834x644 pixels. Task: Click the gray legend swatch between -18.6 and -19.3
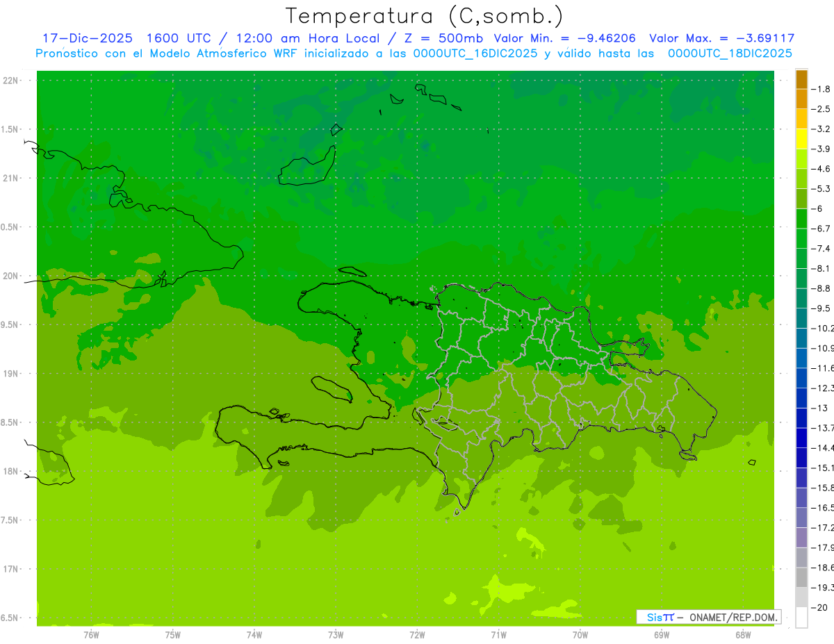[801, 578]
